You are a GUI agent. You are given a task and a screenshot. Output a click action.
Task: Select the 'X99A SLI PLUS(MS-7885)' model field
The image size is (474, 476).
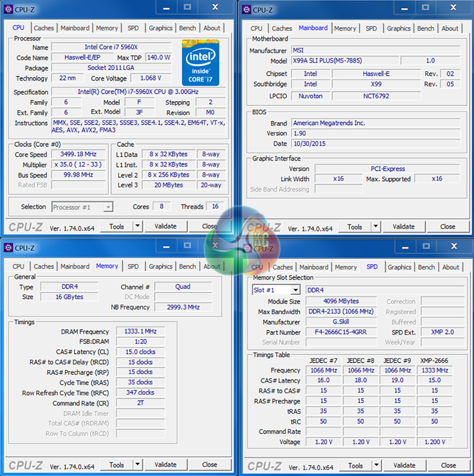pyautogui.click(x=345, y=60)
